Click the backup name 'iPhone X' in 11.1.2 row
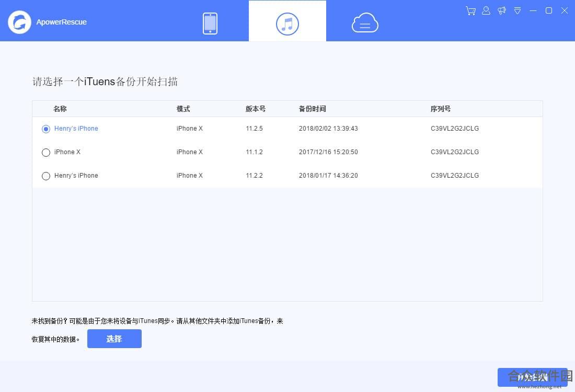The width and height of the screenshot is (575, 392). [x=67, y=152]
